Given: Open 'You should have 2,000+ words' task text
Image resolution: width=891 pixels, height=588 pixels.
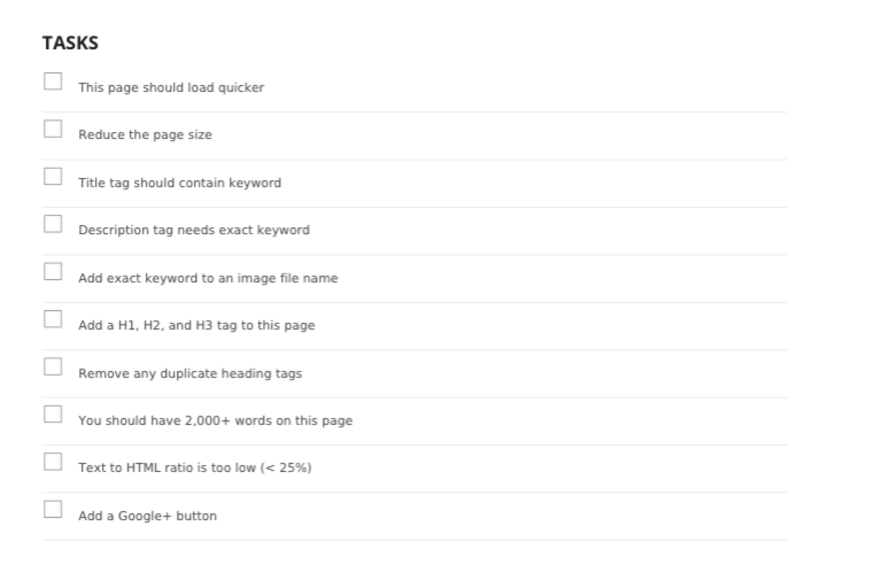Looking at the screenshot, I should pos(215,421).
